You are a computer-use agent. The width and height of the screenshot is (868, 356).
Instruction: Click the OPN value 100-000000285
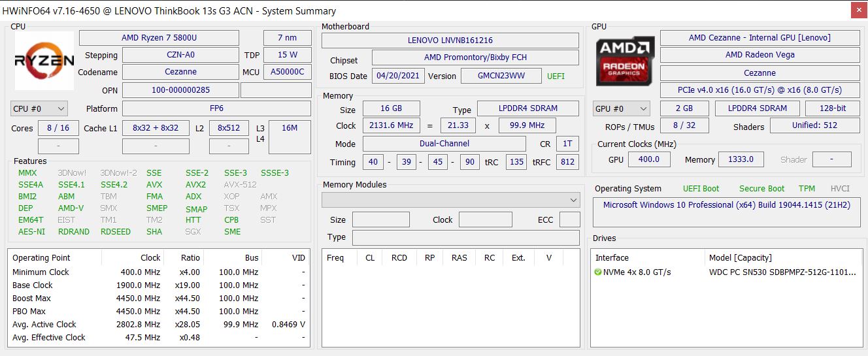[x=180, y=90]
